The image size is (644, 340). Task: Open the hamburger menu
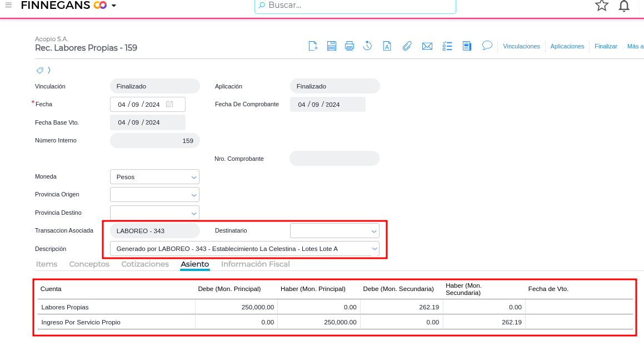click(8, 5)
